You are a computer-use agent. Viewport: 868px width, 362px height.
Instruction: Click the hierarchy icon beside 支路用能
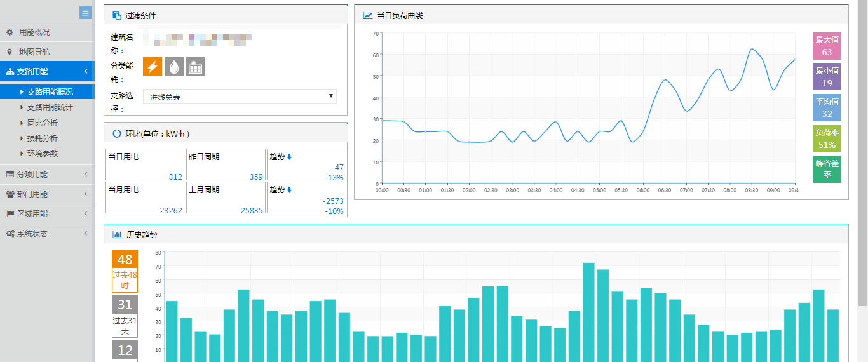pyautogui.click(x=10, y=72)
